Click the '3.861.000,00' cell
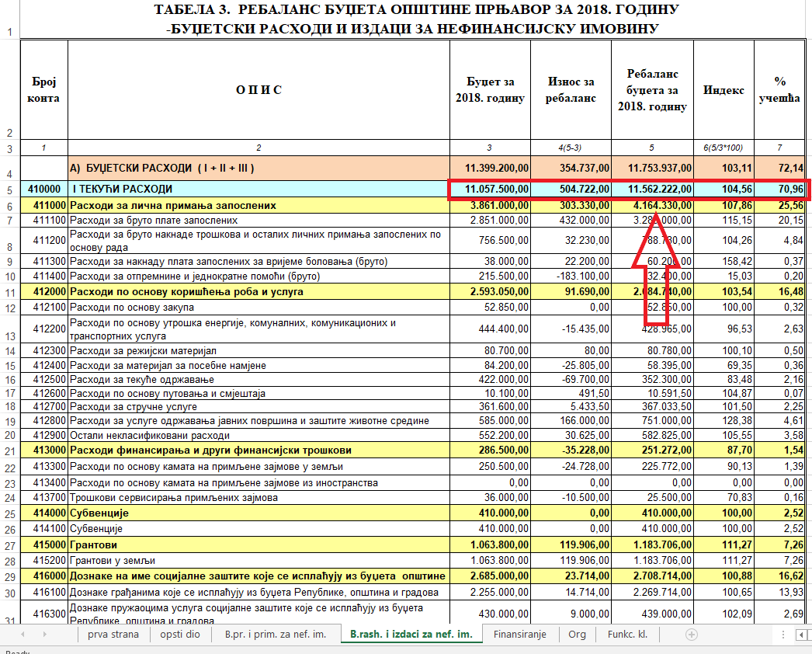The width and height of the screenshot is (812, 654). point(491,205)
